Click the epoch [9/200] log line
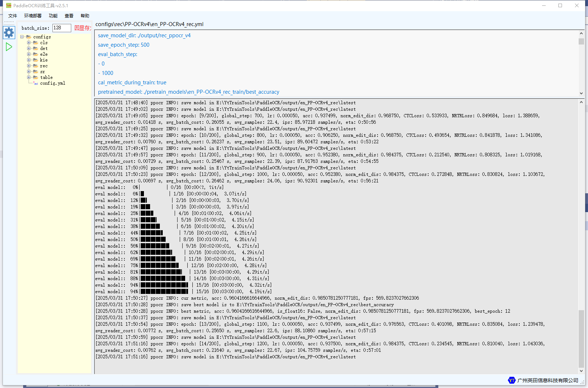The image size is (588, 388). click(x=318, y=119)
